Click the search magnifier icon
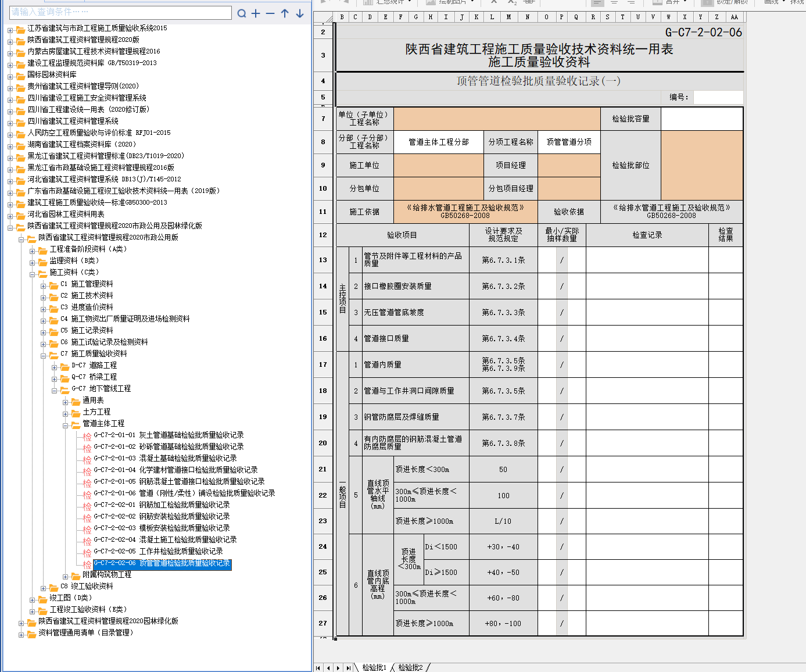The height and width of the screenshot is (672, 806). pyautogui.click(x=242, y=13)
